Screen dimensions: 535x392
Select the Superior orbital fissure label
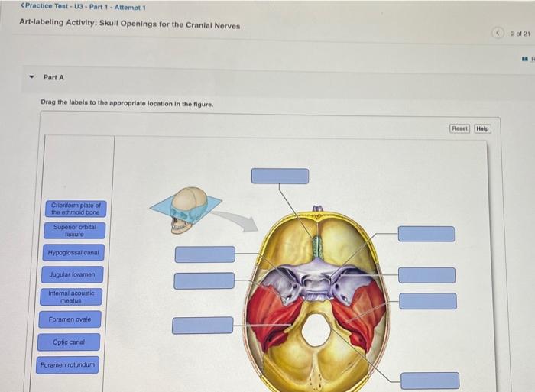click(x=75, y=231)
